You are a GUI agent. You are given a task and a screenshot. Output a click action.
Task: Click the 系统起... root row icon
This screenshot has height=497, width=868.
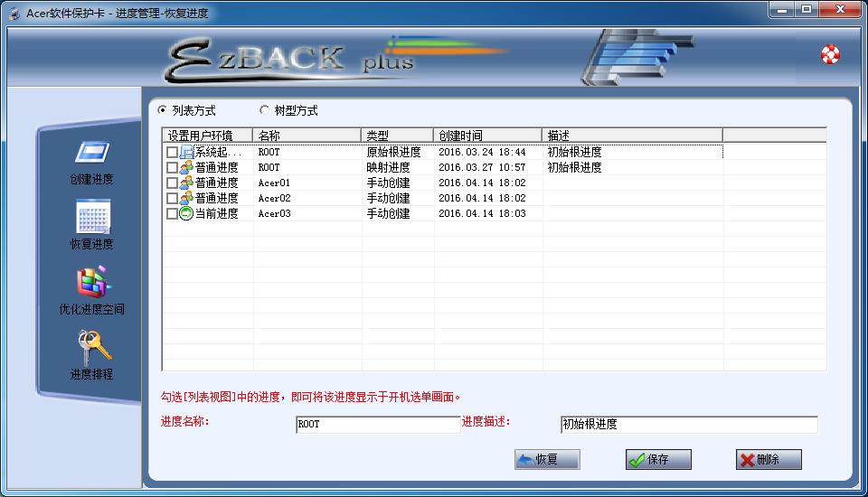coord(186,153)
